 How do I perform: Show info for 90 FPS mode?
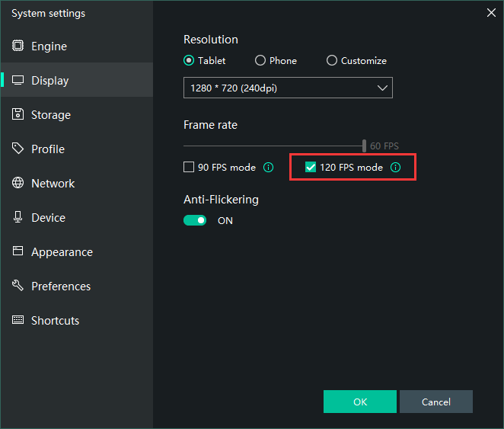pyautogui.click(x=268, y=168)
